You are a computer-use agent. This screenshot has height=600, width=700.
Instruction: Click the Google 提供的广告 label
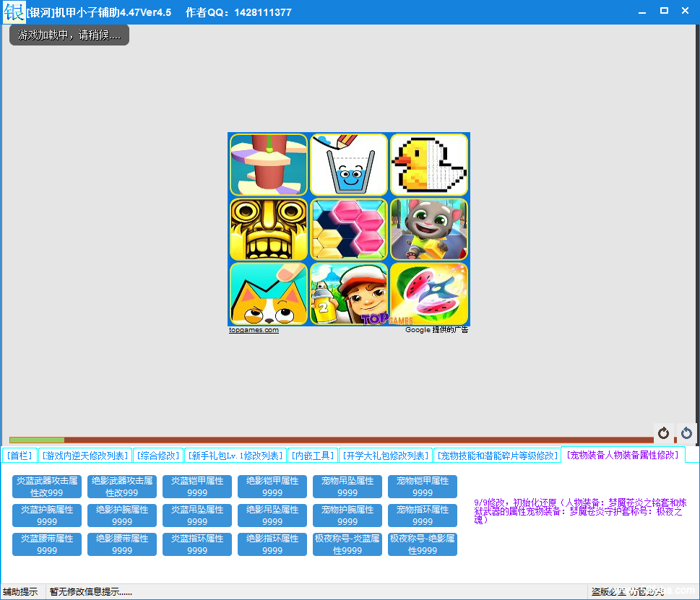point(436,330)
